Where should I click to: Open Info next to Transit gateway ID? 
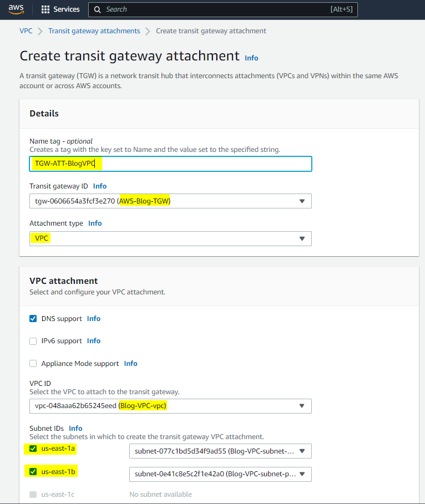tap(100, 186)
